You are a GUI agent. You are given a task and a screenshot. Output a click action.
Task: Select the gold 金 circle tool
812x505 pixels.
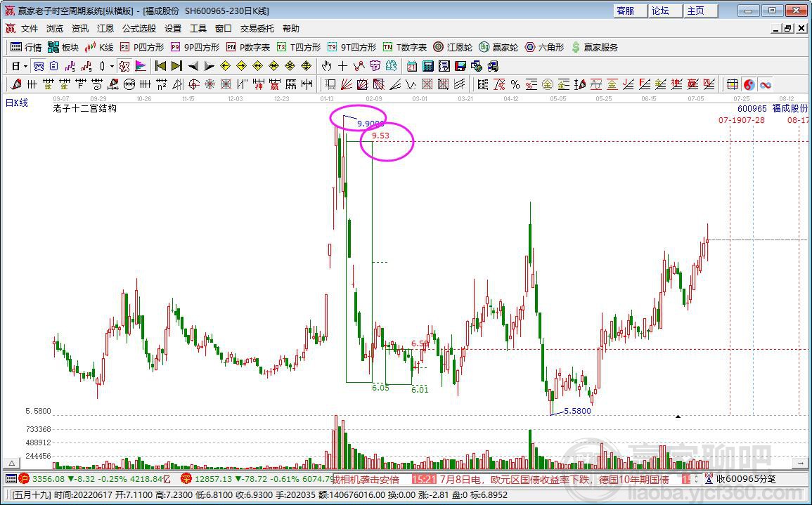coord(548,84)
